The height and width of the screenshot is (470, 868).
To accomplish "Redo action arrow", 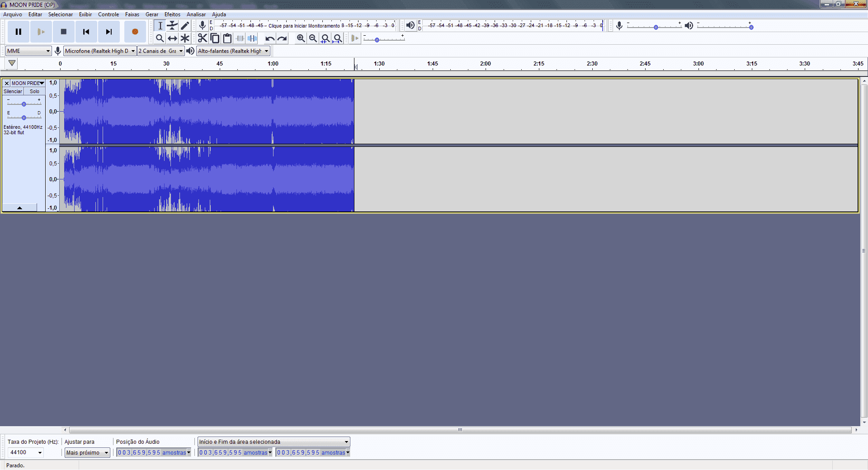I will (282, 38).
